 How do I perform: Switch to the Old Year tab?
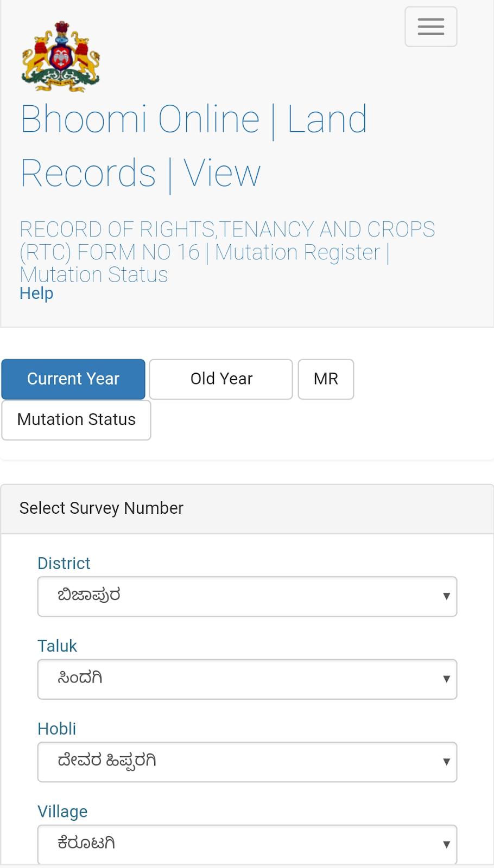(x=221, y=379)
